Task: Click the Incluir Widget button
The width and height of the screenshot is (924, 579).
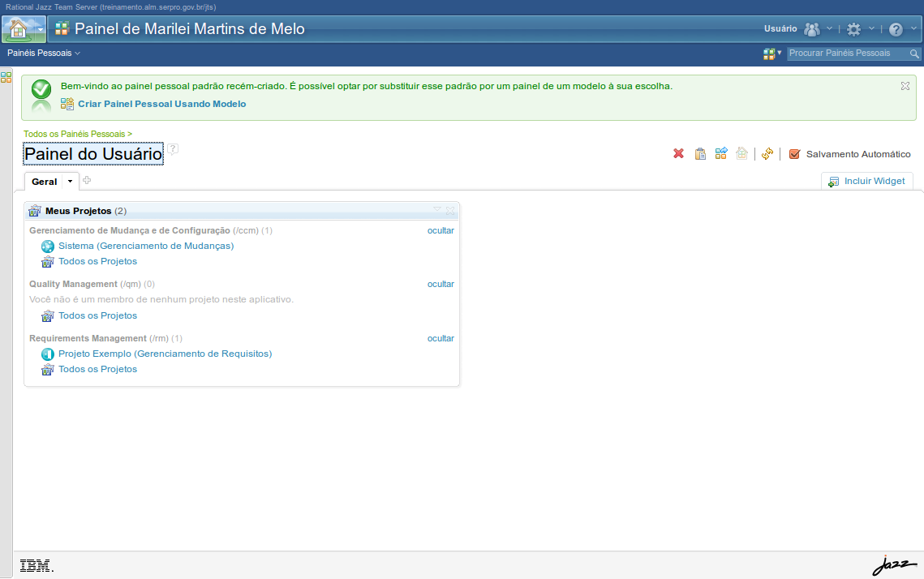Action: 867,182
